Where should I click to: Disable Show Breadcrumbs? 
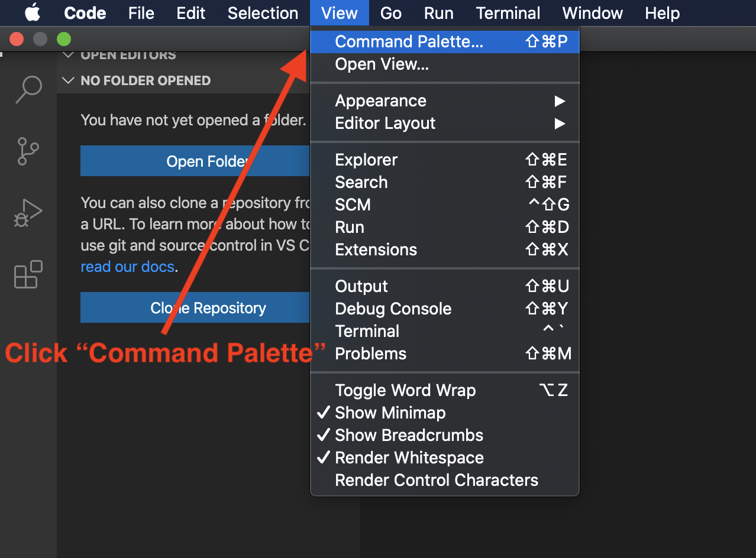point(409,435)
